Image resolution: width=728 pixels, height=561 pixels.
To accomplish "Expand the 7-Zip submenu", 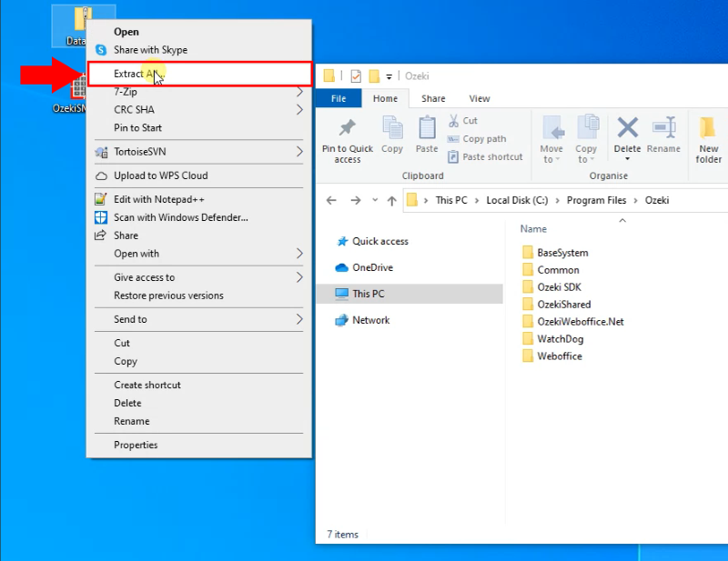I will [199, 92].
